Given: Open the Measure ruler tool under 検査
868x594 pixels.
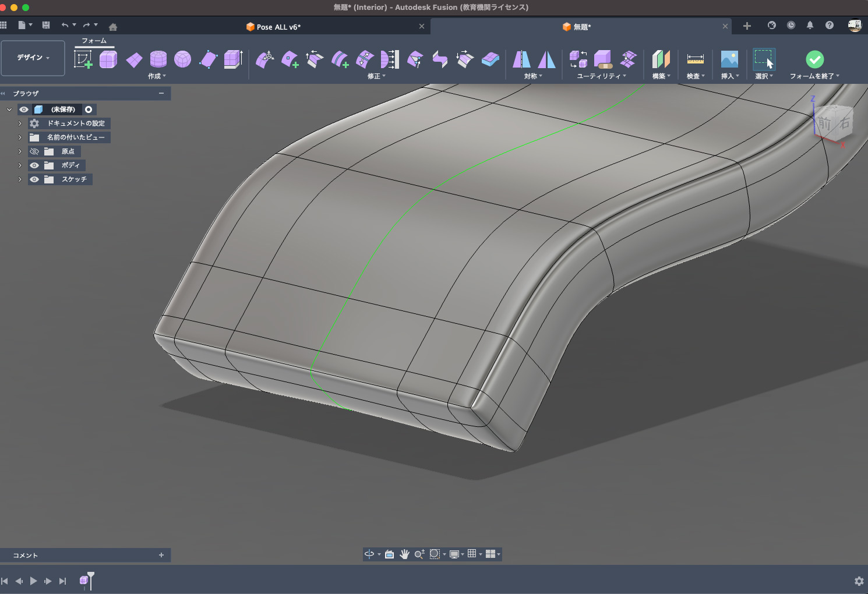Looking at the screenshot, I should pyautogui.click(x=695, y=59).
